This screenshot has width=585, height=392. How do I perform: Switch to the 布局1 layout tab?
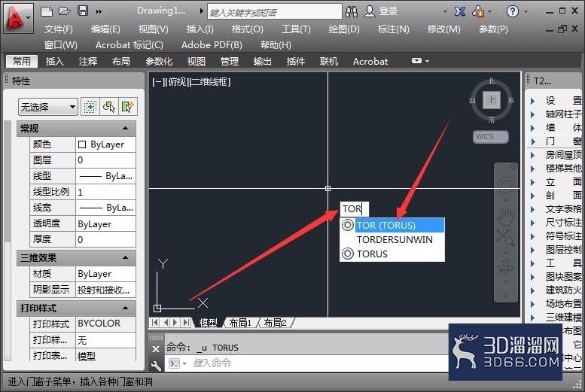click(x=240, y=323)
